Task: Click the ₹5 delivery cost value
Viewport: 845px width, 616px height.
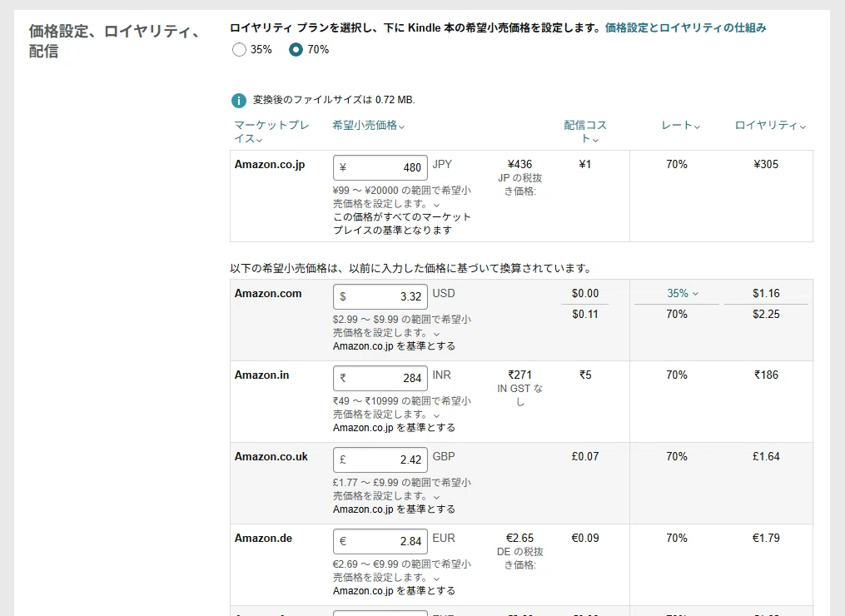Action: pos(585,375)
